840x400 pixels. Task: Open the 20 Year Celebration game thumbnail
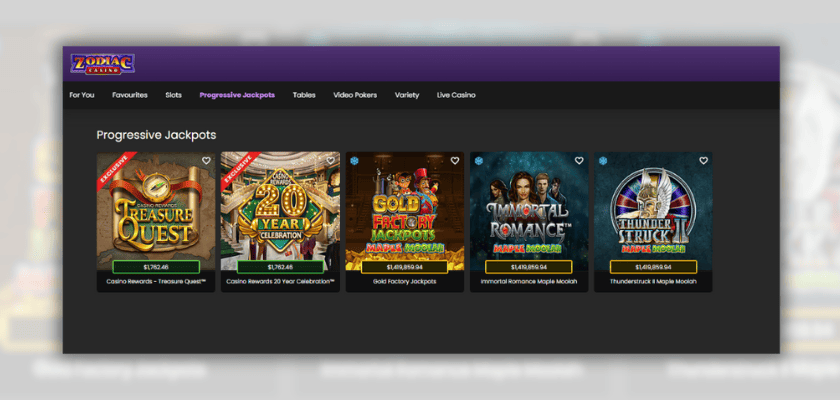click(280, 211)
